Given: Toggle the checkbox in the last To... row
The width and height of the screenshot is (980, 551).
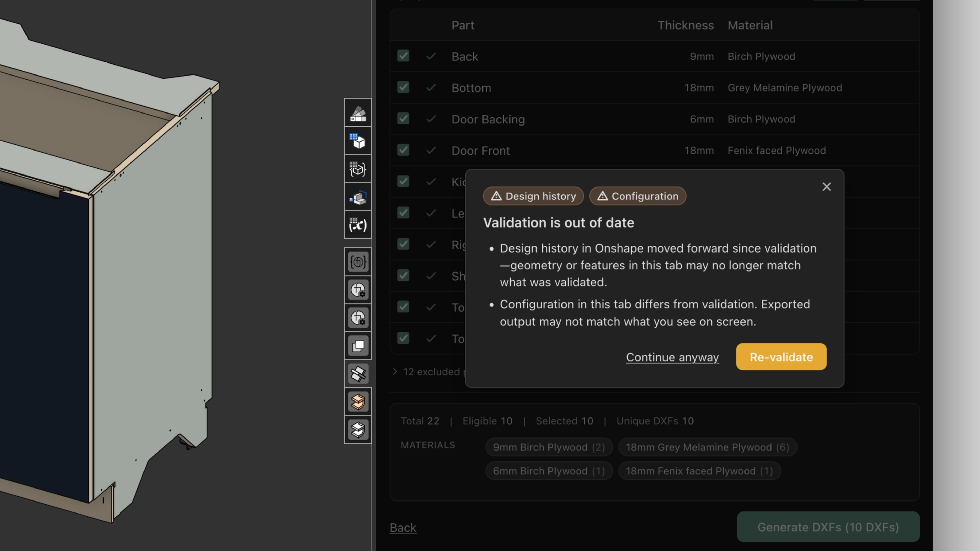Looking at the screenshot, I should tap(403, 338).
